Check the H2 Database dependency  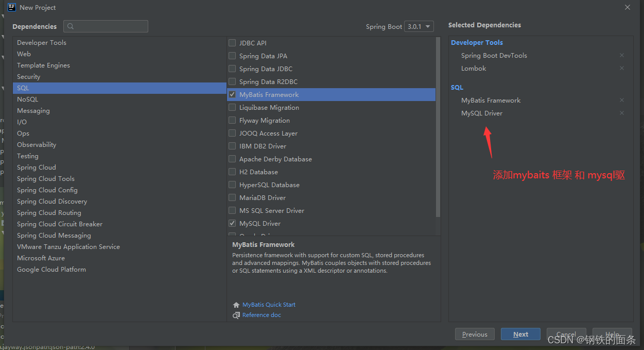pyautogui.click(x=232, y=172)
